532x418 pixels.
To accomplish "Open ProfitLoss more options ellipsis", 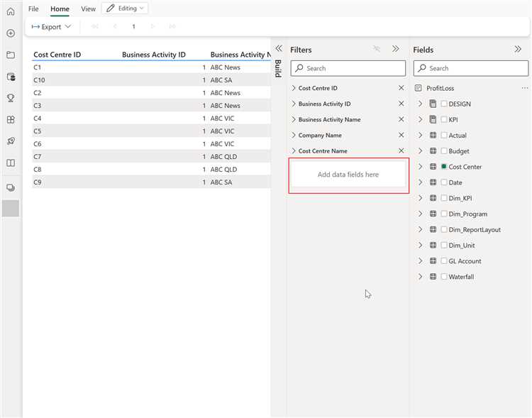I will tap(525, 88).
